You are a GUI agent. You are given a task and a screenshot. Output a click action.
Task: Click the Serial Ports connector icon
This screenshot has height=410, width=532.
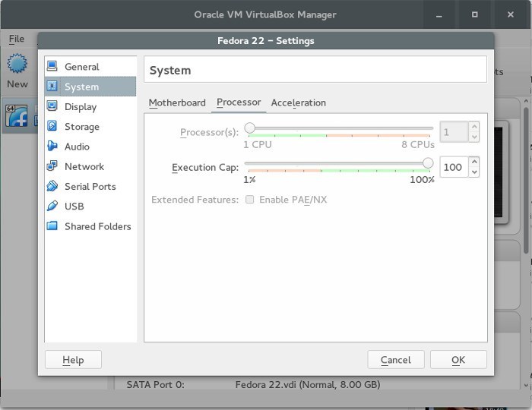[52, 186]
